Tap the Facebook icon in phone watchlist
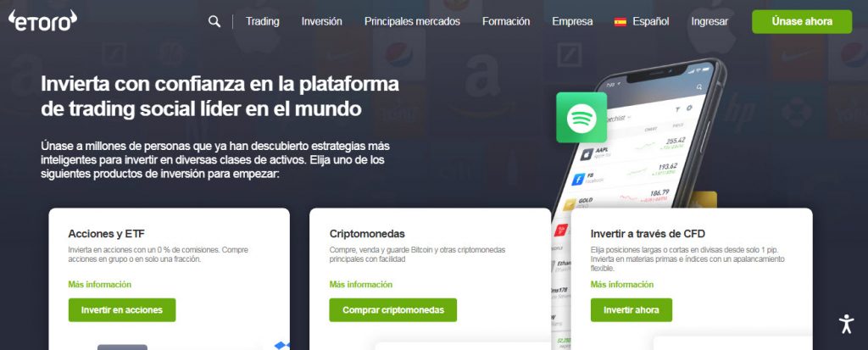868x350 pixels. click(x=578, y=180)
